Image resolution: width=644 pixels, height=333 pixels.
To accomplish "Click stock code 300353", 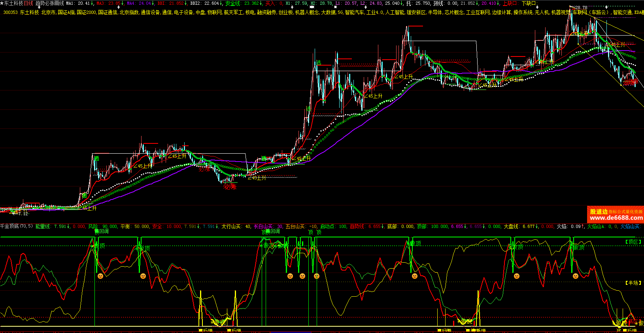I will click(10, 13).
